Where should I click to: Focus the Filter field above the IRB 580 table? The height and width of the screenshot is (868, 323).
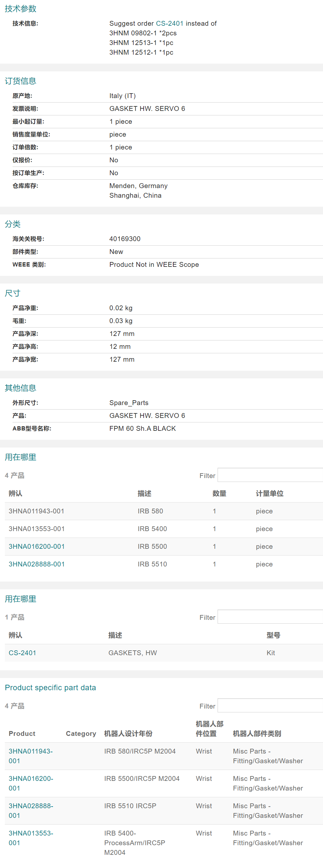[270, 475]
